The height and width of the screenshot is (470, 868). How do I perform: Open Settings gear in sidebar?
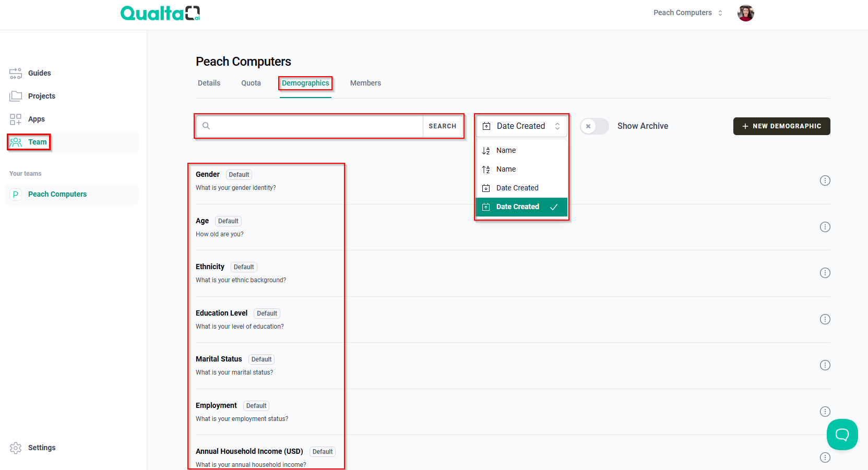[16, 448]
